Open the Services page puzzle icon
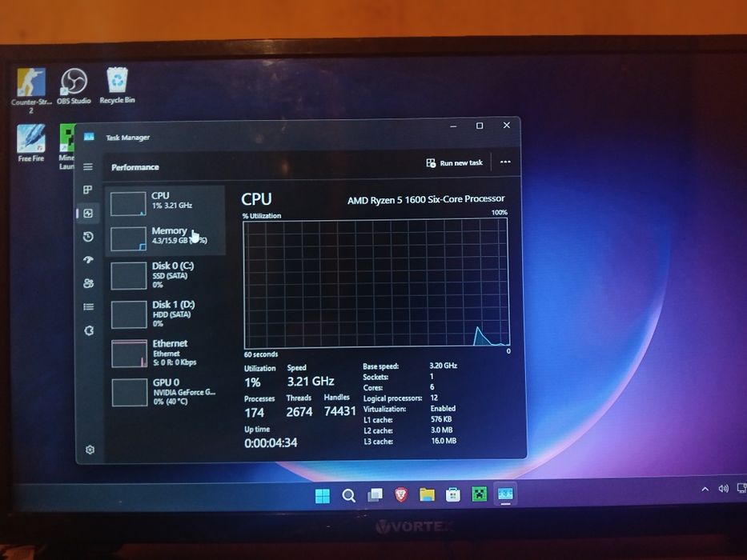This screenshot has height=560, width=747. tap(89, 330)
